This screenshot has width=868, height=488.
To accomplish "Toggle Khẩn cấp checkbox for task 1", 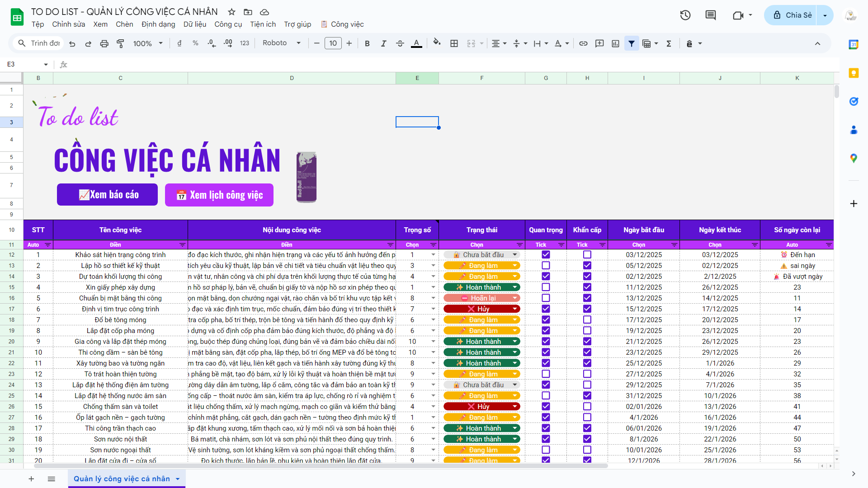I will point(587,255).
